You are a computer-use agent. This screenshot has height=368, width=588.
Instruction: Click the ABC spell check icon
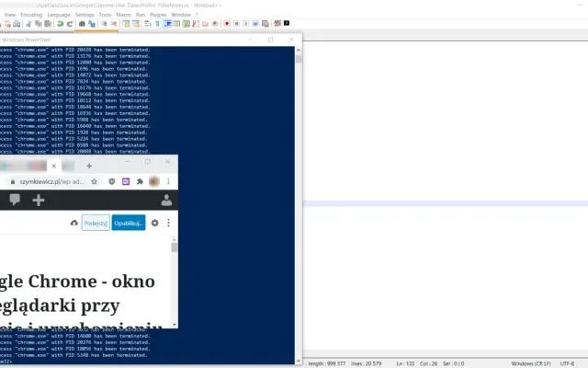click(x=277, y=23)
